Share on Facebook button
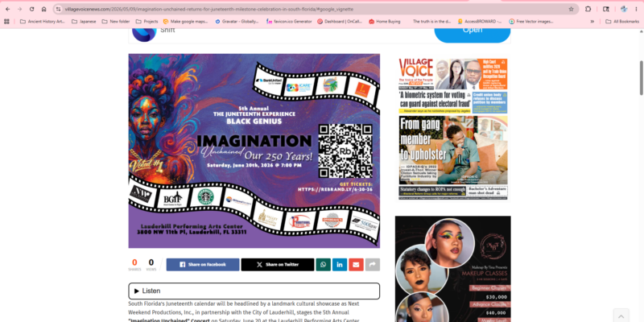Screen dimensions: 644x322 [x=203, y=265]
